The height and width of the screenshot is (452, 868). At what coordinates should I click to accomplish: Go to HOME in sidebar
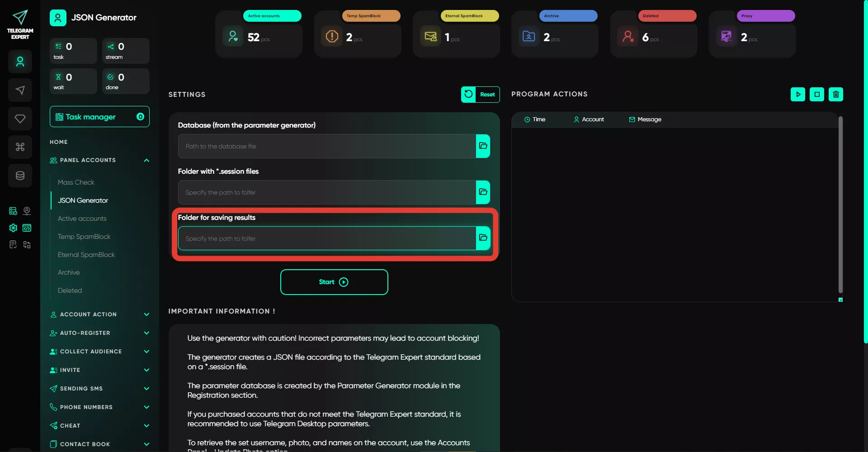tap(59, 142)
